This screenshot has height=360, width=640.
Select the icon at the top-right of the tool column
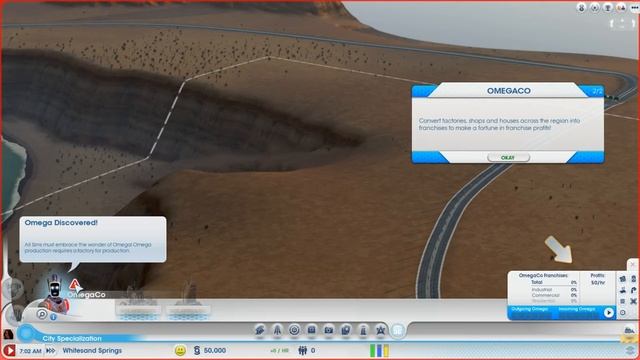coord(633,279)
